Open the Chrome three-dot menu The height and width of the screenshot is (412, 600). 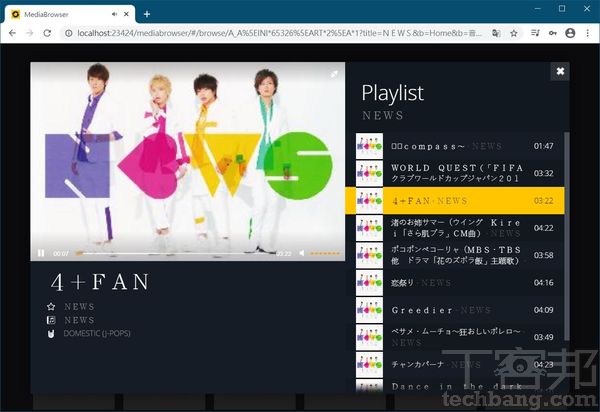587,33
